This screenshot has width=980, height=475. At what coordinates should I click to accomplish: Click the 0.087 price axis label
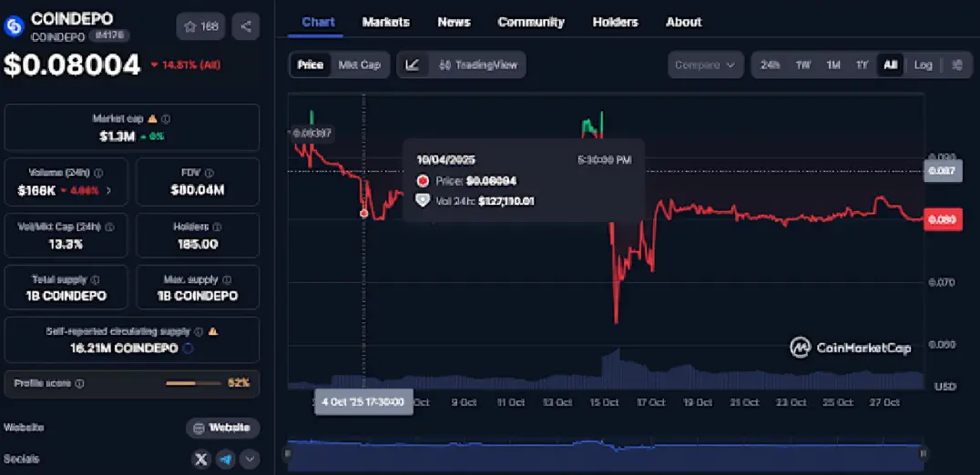[x=943, y=170]
